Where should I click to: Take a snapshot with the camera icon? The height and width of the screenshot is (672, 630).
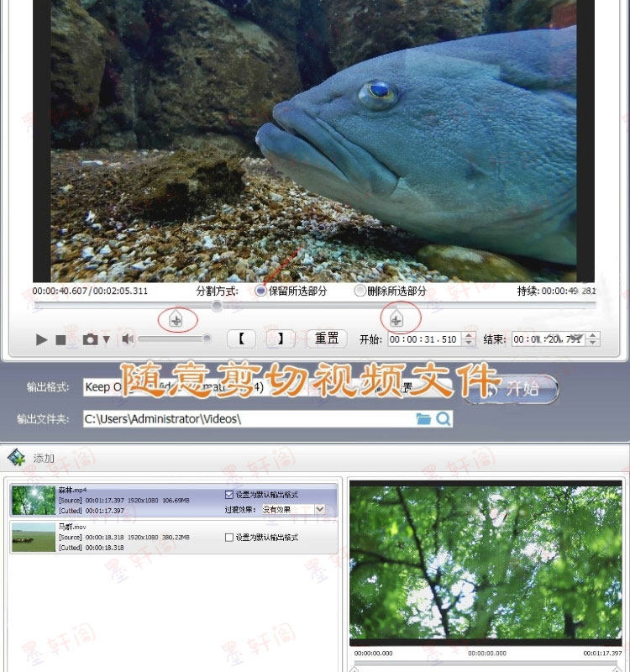tap(91, 340)
